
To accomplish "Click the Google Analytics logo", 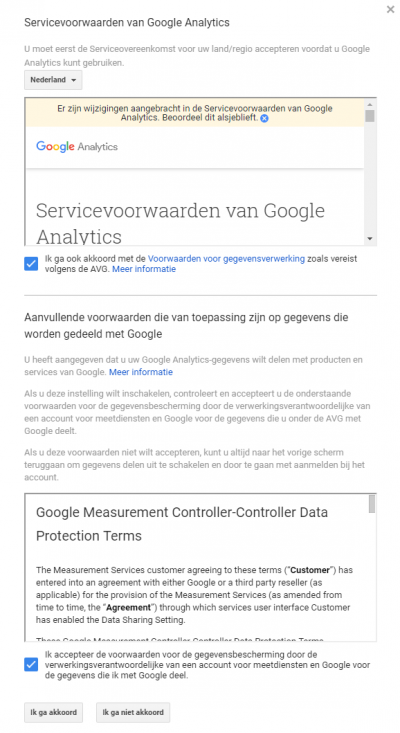I will (77, 146).
